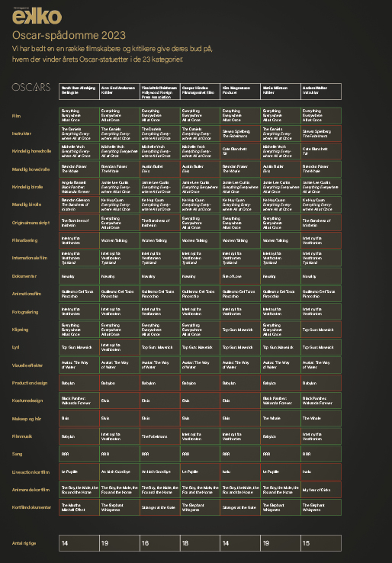
Task: Select the 'Anders Walter' column header
Action: [321, 92]
